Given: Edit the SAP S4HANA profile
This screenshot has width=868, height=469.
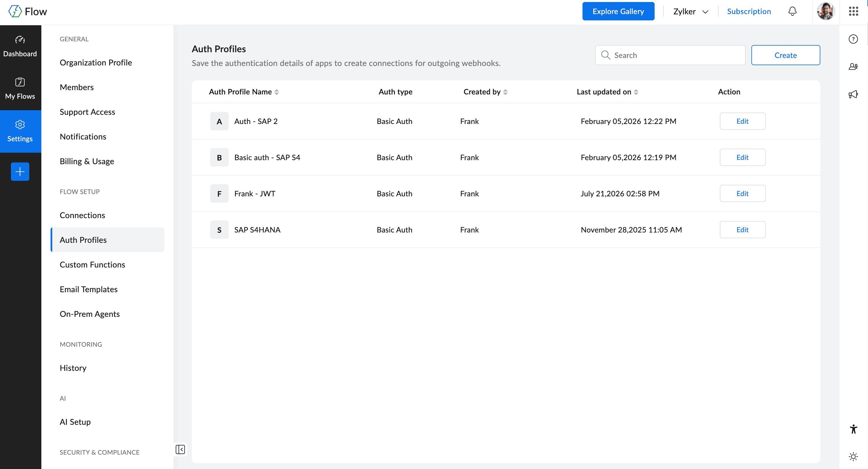Looking at the screenshot, I should (742, 230).
